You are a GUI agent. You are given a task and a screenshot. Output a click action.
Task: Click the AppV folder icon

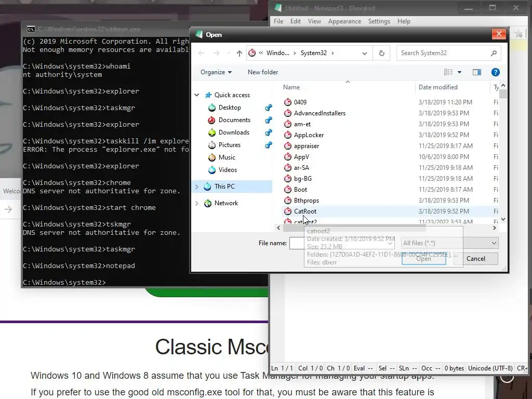click(x=288, y=157)
